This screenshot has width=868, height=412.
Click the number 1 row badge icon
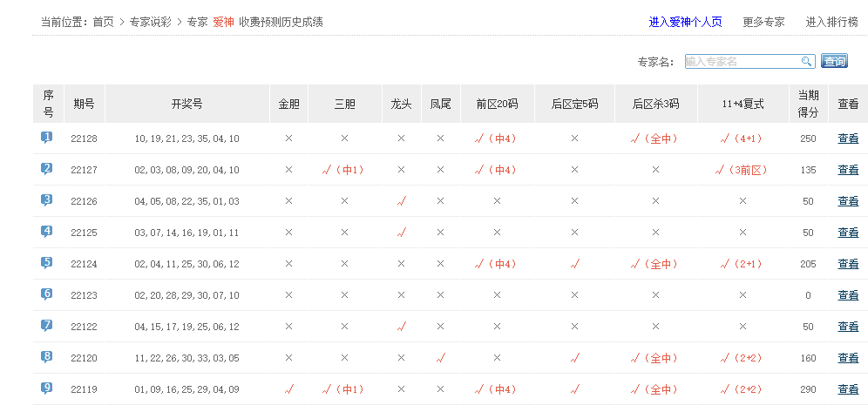(47, 138)
